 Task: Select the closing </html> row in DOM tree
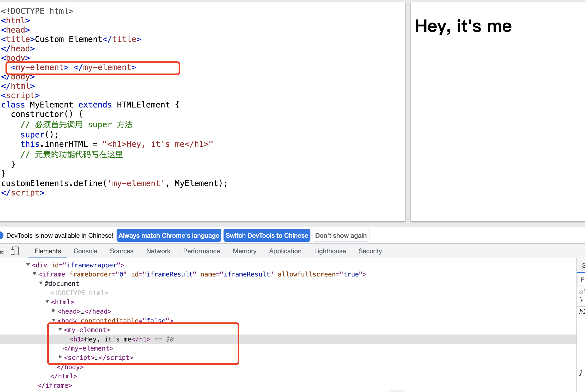(x=64, y=376)
